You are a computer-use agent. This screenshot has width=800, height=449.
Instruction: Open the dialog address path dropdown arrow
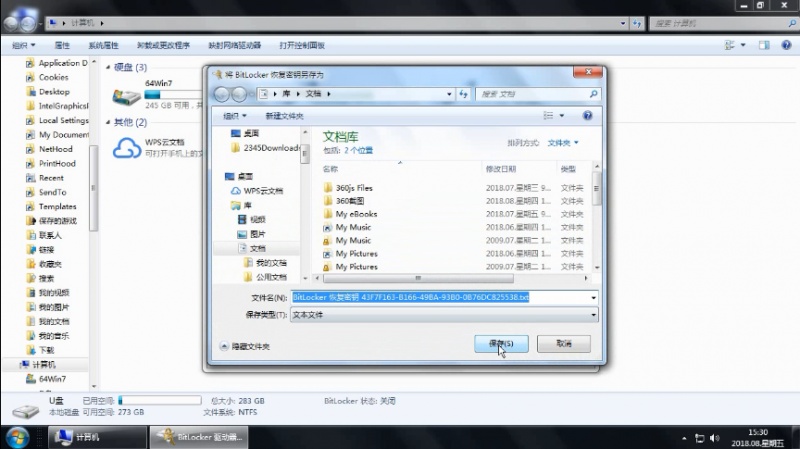tap(449, 94)
